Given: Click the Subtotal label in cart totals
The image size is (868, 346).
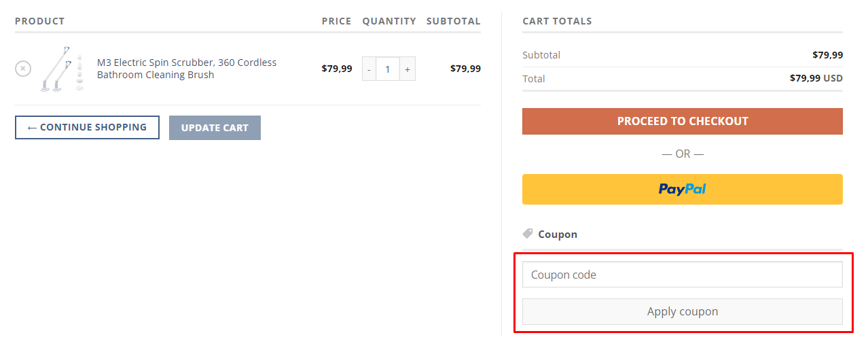Looking at the screenshot, I should (x=541, y=54).
